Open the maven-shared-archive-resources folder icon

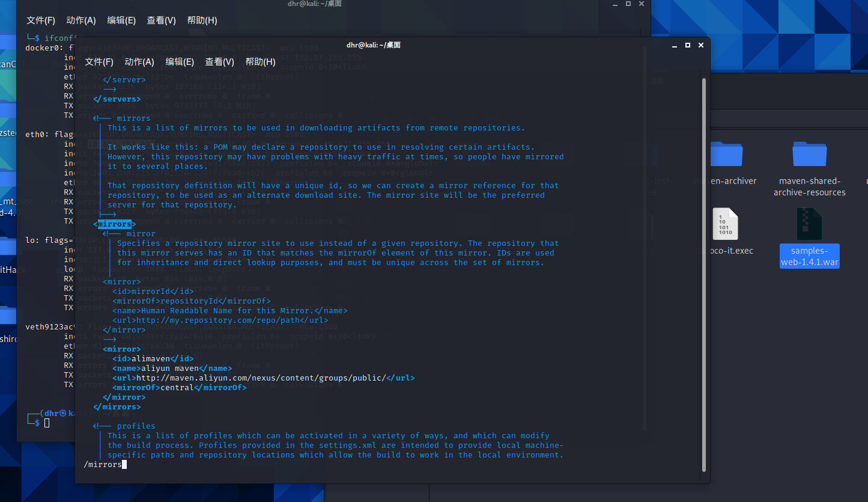tap(809, 153)
